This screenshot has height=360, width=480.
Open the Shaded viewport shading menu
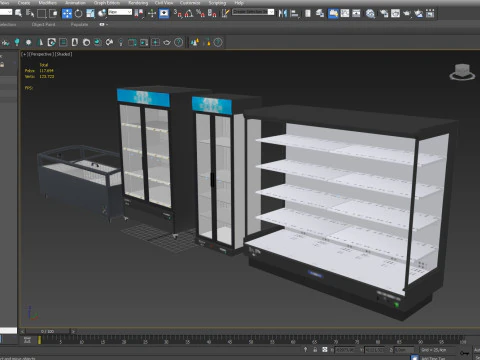click(x=63, y=54)
